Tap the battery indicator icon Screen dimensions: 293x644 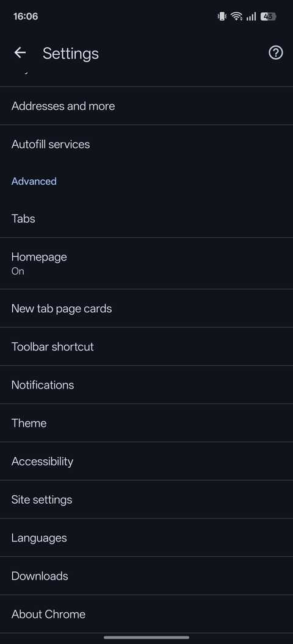pos(268,16)
